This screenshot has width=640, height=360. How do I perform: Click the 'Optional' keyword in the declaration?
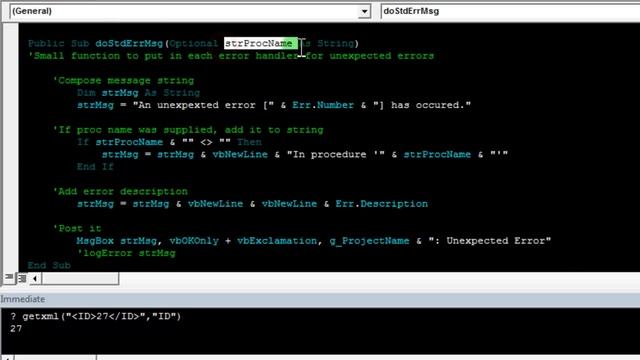coord(193,43)
